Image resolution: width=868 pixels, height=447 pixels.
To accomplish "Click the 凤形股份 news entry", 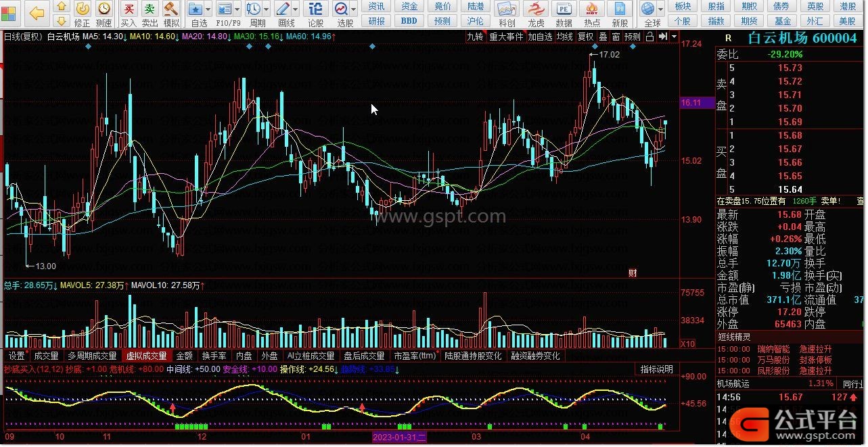I will [x=773, y=371].
